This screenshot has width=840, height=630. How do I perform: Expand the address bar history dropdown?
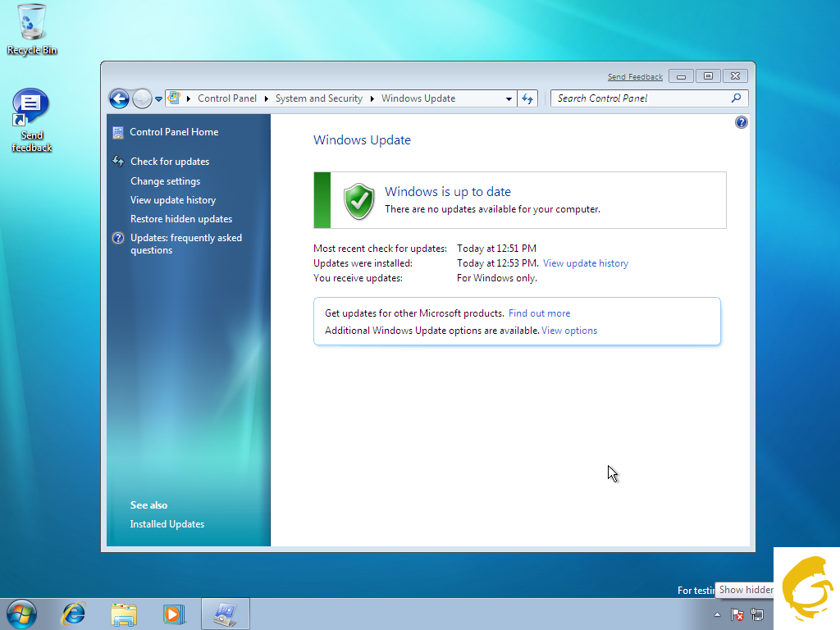509,98
